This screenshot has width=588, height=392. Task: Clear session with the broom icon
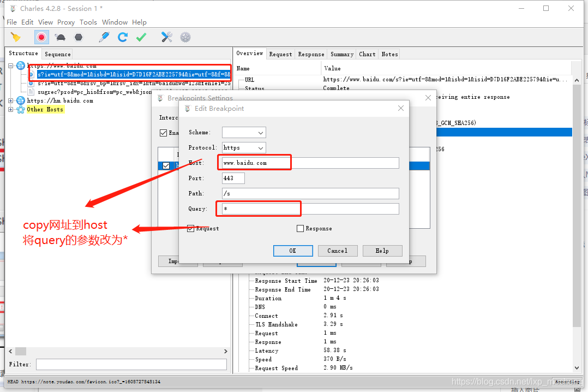pos(16,37)
